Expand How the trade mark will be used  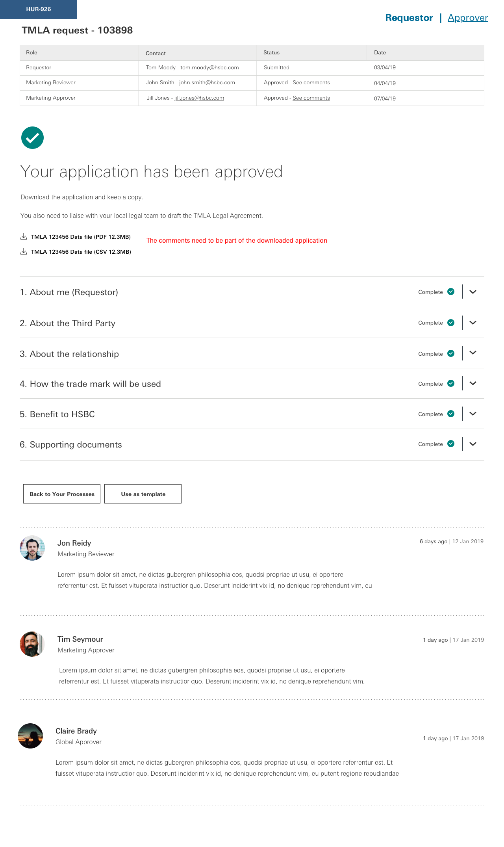point(473,383)
